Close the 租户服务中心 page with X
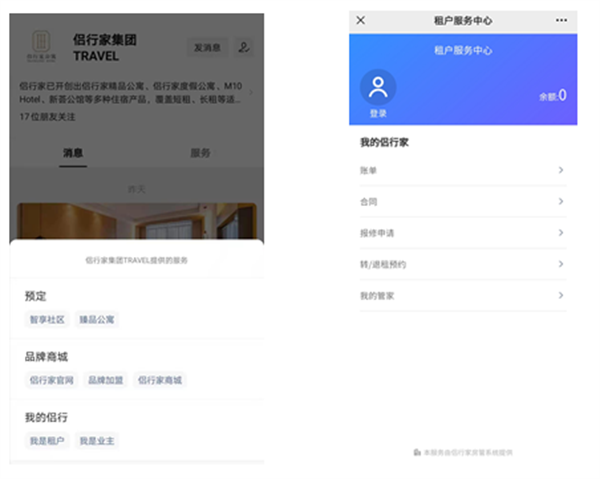 361,20
